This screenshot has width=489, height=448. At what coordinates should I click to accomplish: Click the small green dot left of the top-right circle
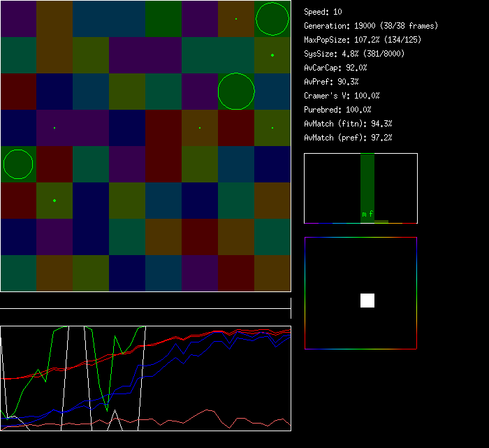tap(236, 19)
